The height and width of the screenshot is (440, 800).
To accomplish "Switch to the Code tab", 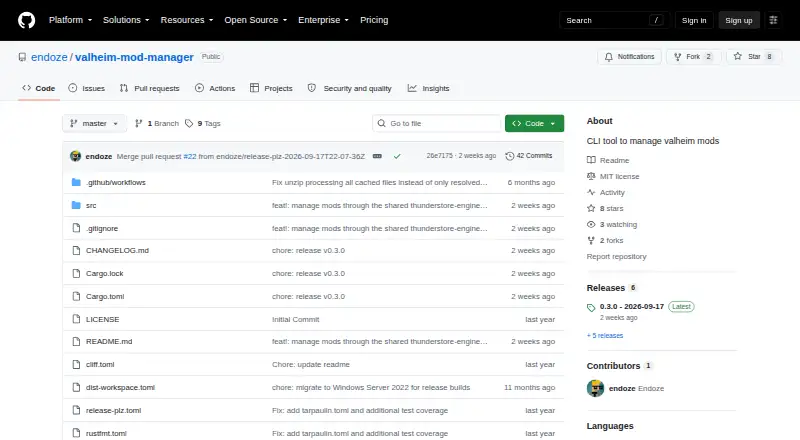I will pyautogui.click(x=39, y=88).
